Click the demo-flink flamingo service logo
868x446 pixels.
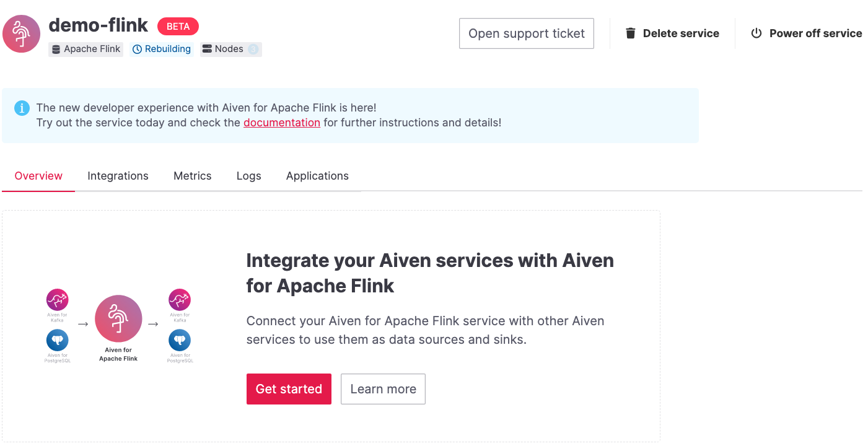[x=22, y=33]
